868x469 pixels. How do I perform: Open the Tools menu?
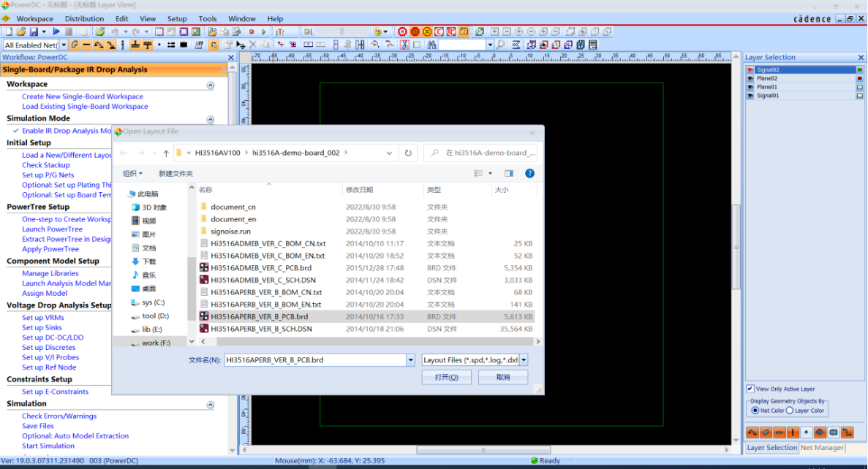coord(208,19)
